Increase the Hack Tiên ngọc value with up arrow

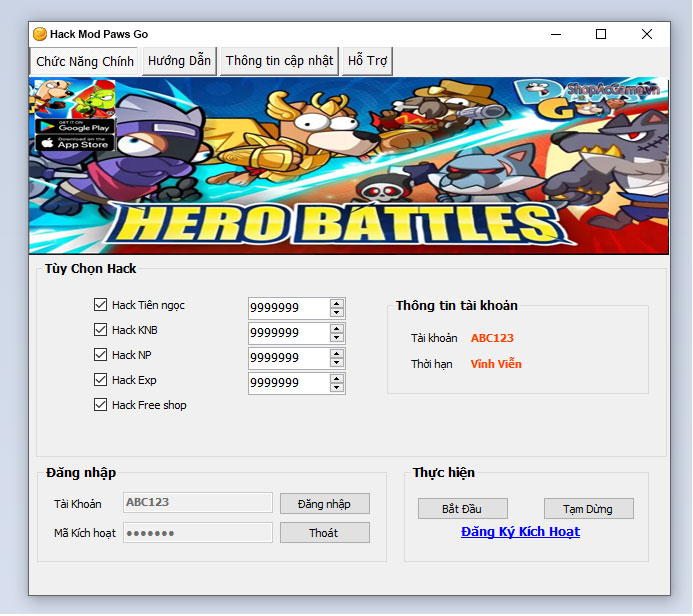pyautogui.click(x=337, y=303)
